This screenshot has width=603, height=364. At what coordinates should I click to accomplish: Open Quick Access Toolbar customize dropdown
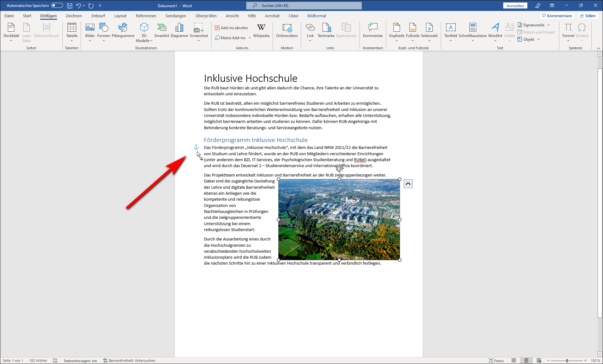click(x=100, y=6)
